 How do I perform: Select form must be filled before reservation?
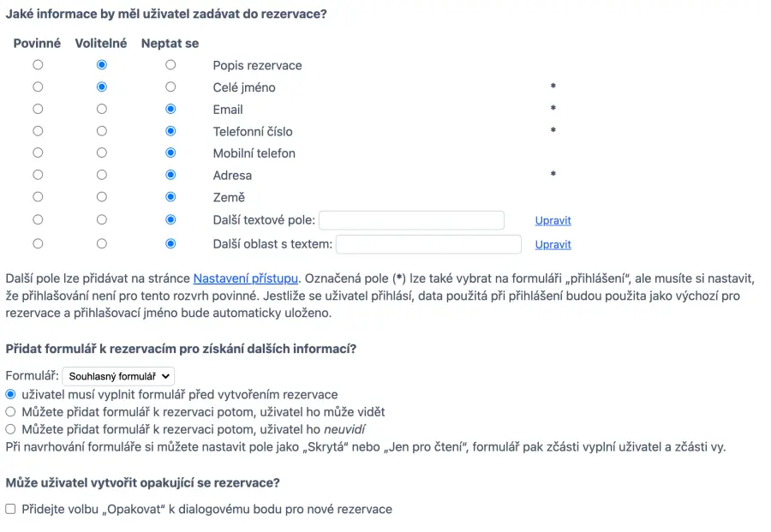(11, 394)
